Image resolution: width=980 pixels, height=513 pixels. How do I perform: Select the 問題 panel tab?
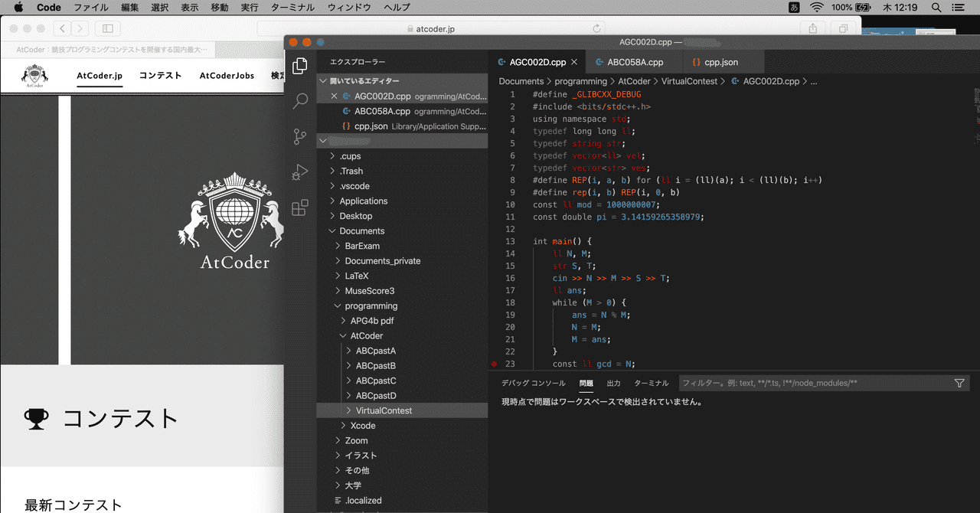coord(586,383)
